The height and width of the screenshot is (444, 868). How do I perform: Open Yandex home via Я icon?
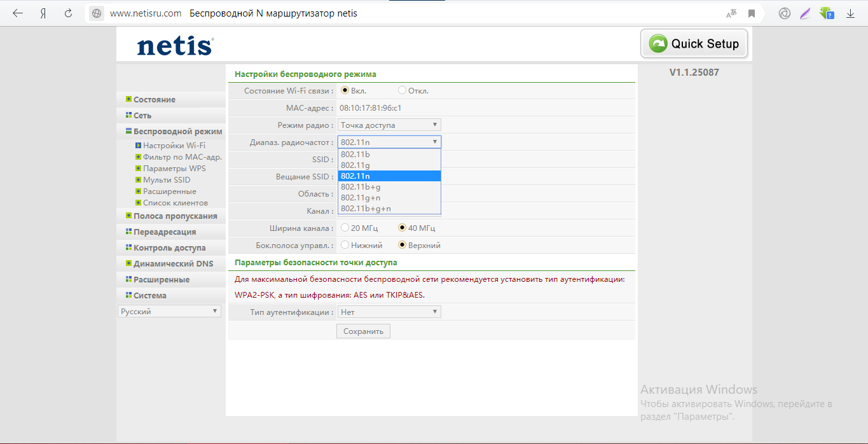[x=43, y=13]
